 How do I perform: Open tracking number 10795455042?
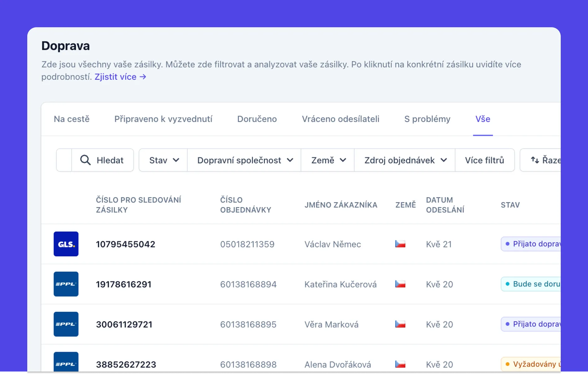(126, 244)
